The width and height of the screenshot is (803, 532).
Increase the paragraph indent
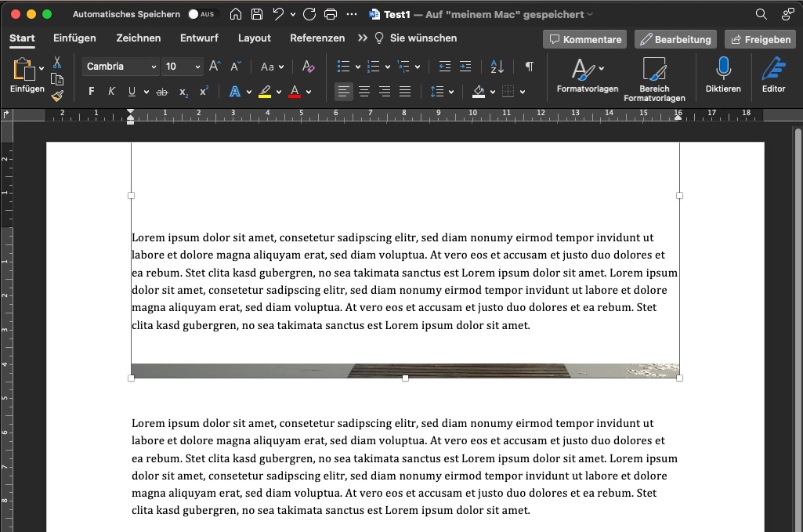click(465, 67)
